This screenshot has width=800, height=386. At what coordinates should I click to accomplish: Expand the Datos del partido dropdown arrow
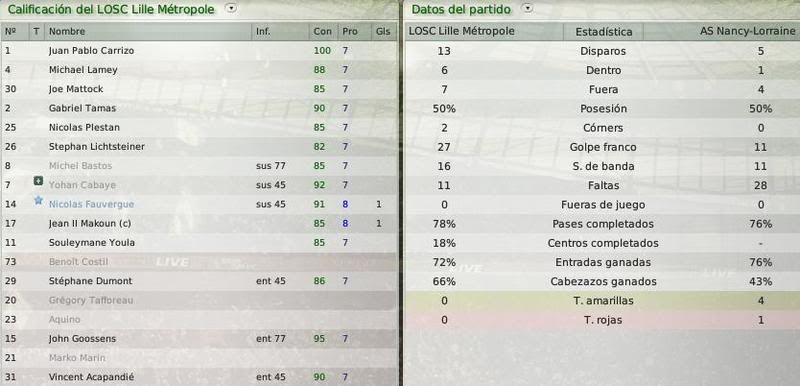click(528, 8)
